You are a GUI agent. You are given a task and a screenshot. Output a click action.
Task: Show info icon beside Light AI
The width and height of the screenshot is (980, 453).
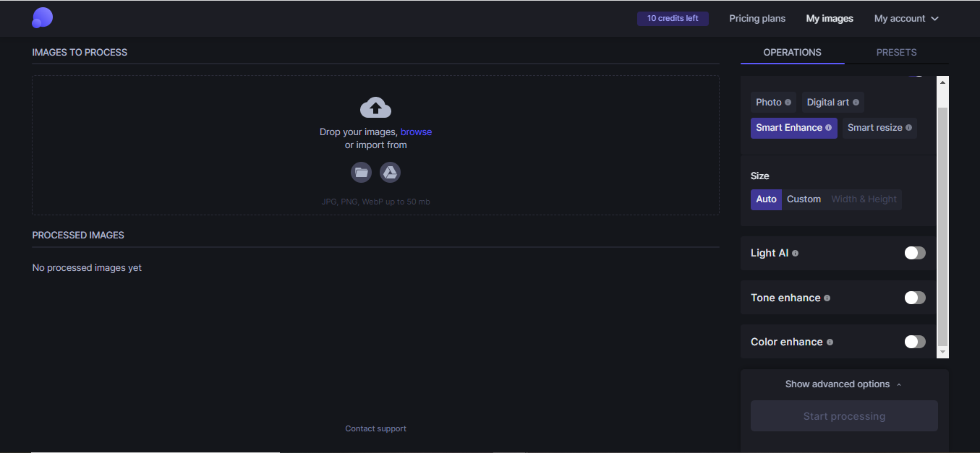(x=796, y=254)
